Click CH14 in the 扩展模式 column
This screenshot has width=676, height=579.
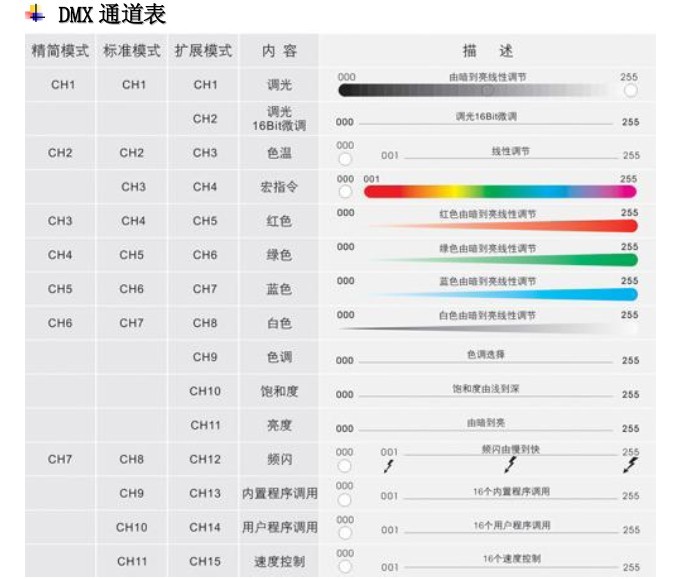click(x=205, y=527)
